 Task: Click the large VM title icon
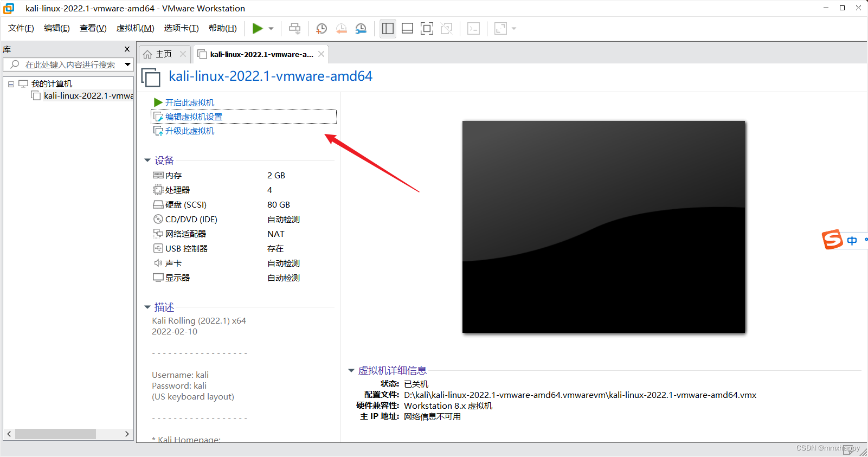(x=151, y=78)
